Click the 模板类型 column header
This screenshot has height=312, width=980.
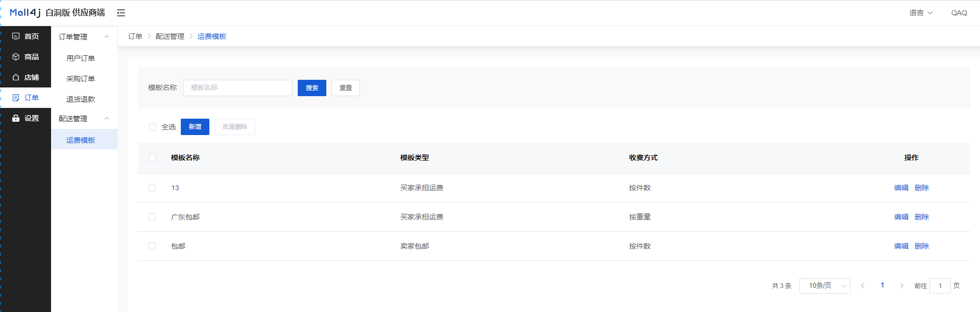point(415,158)
